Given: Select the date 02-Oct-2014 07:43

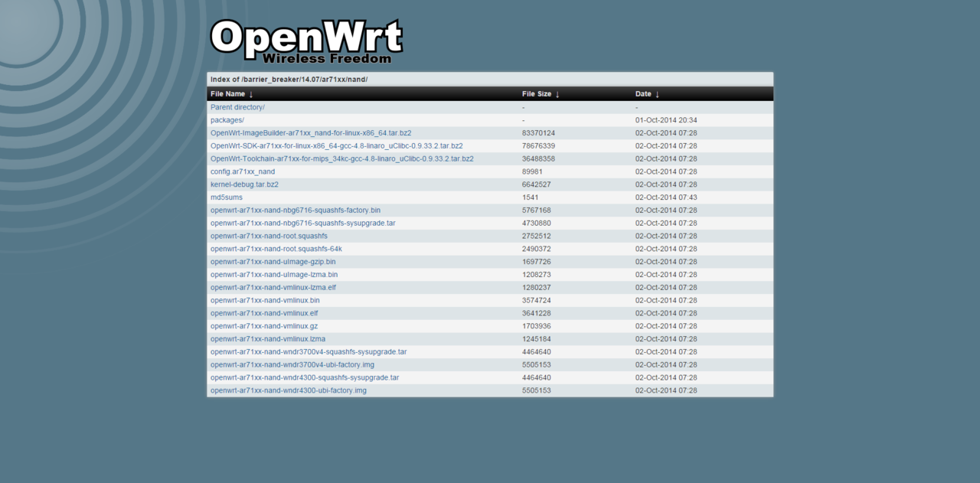Looking at the screenshot, I should pos(666,197).
